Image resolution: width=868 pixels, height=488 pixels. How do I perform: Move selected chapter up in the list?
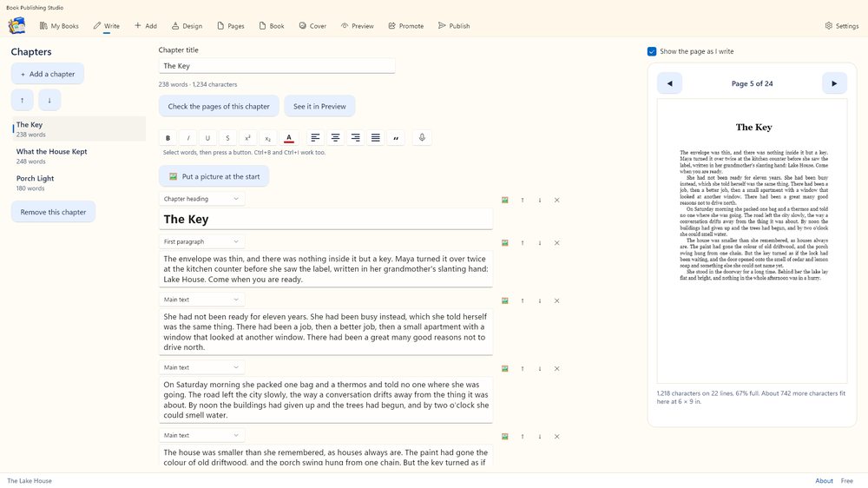23,100
